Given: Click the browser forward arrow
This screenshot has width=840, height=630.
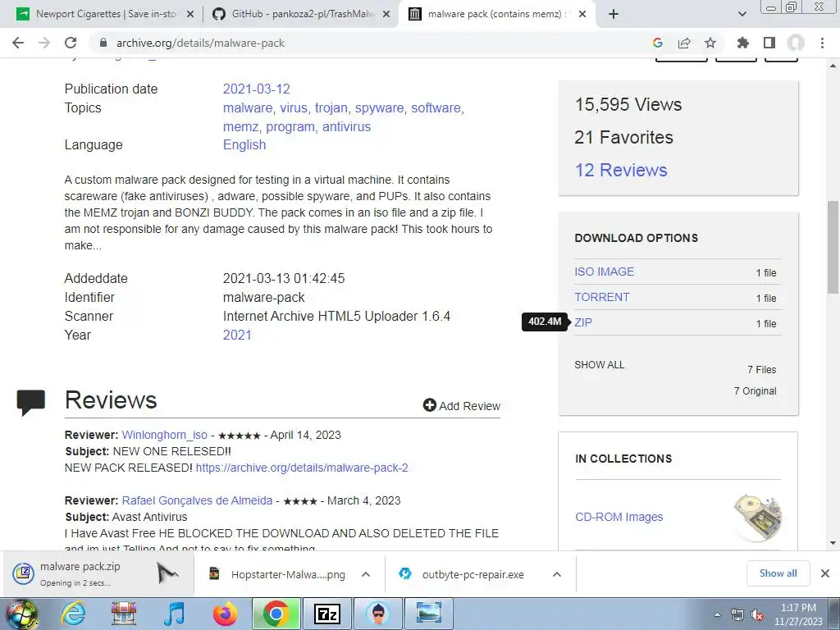Looking at the screenshot, I should (x=44, y=43).
